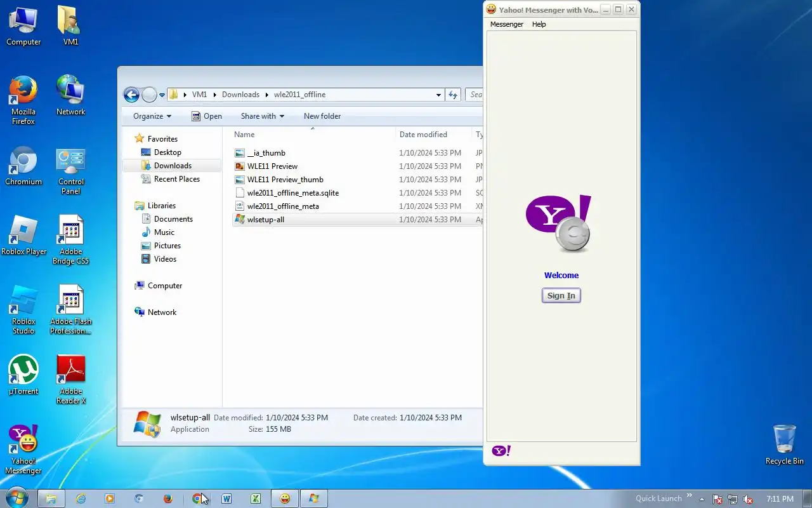
Task: Open Control Panel desktop shortcut
Action: click(x=70, y=170)
